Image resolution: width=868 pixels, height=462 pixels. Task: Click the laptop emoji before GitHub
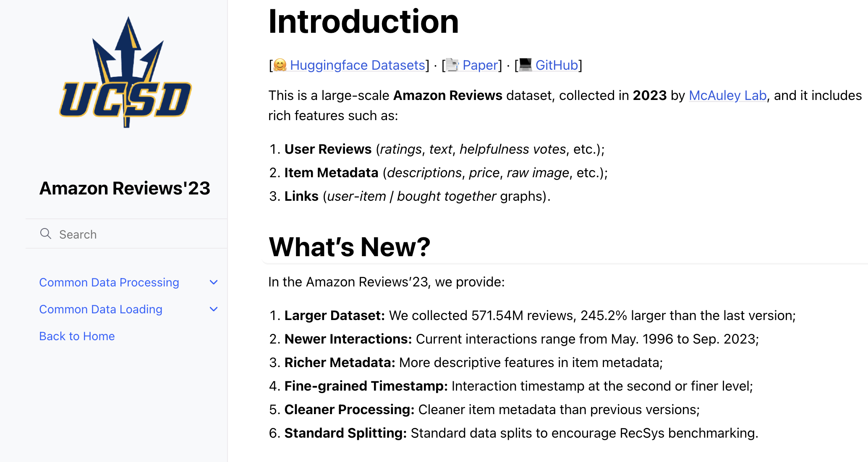(x=526, y=65)
